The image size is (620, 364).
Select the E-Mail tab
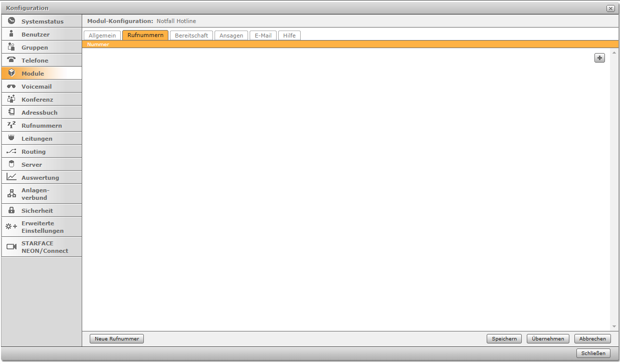263,36
